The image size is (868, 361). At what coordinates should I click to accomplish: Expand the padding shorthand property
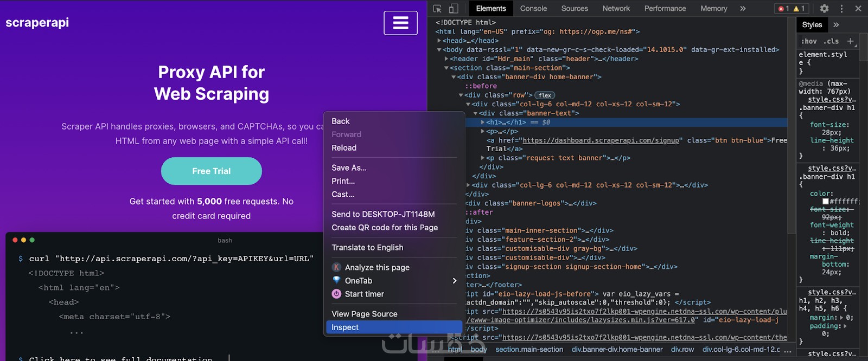(845, 326)
